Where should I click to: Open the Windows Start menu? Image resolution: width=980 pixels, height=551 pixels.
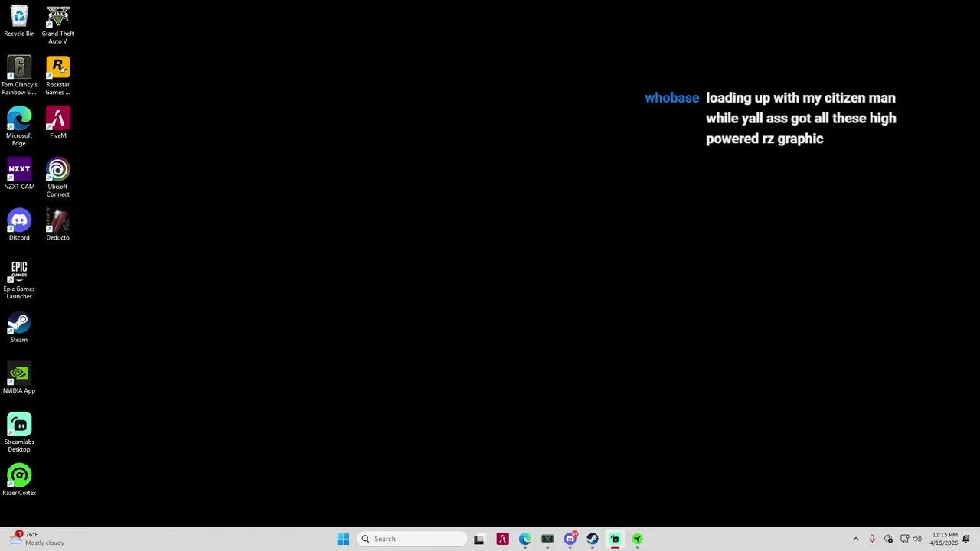343,539
